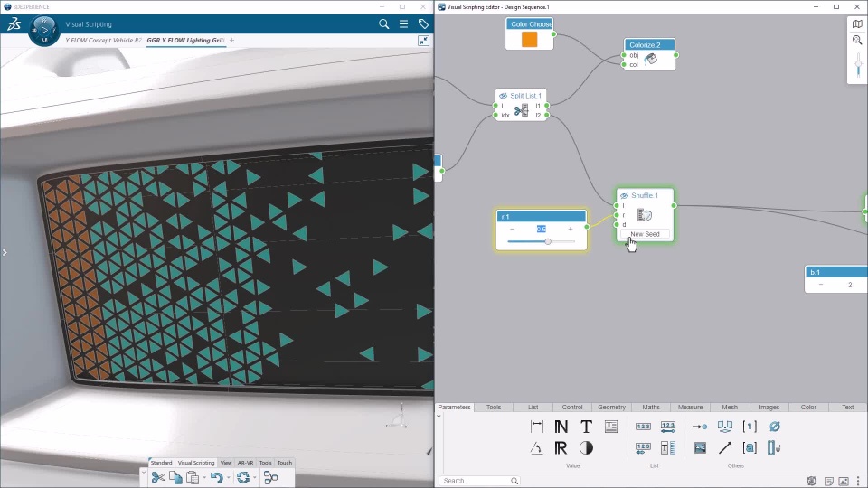This screenshot has height=488, width=868.
Task: Click the r.1 value input field
Action: [541, 229]
